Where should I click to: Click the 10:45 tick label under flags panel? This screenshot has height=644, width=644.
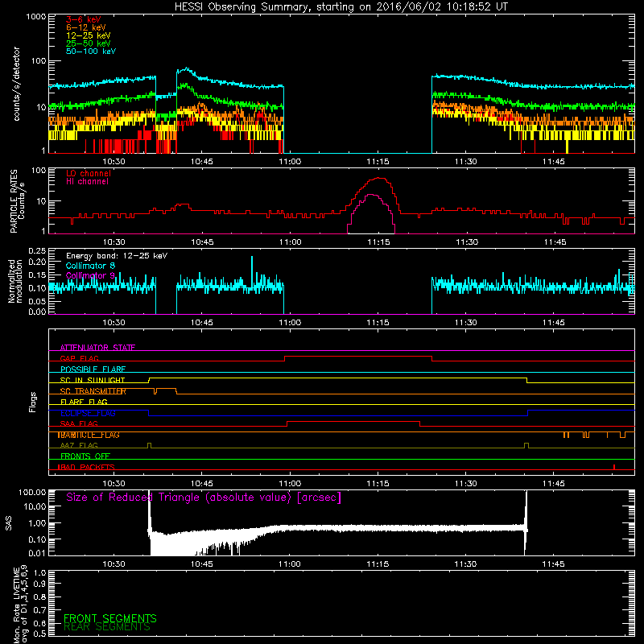[202, 484]
